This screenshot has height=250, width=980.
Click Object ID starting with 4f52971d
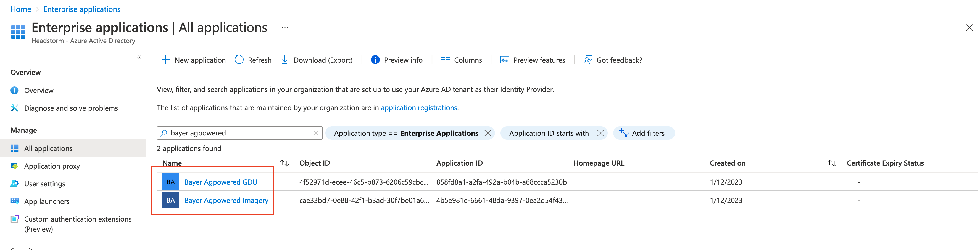(364, 182)
